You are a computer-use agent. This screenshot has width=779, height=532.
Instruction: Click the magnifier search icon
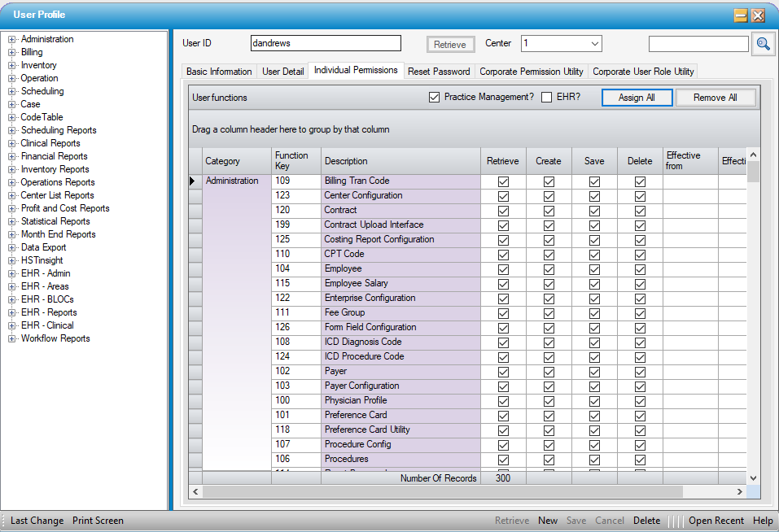click(763, 44)
